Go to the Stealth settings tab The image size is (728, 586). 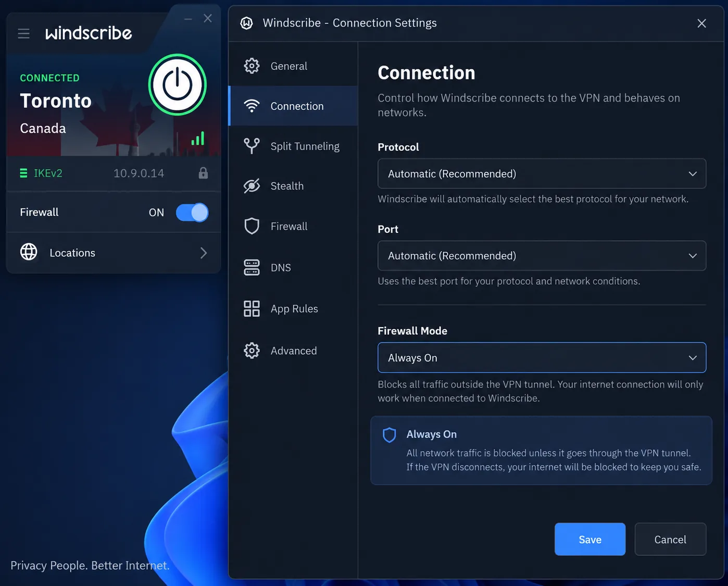click(x=293, y=186)
